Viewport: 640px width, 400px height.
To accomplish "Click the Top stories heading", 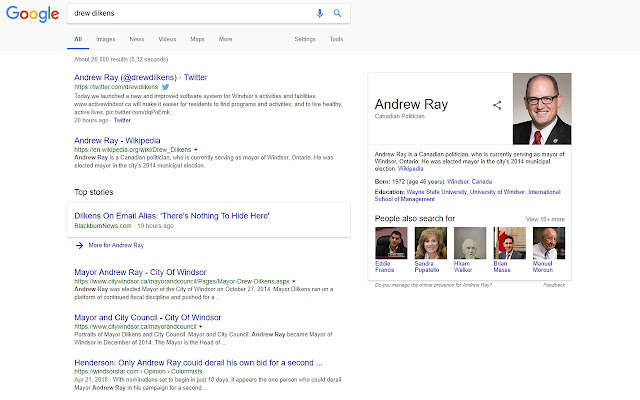I will [x=94, y=192].
